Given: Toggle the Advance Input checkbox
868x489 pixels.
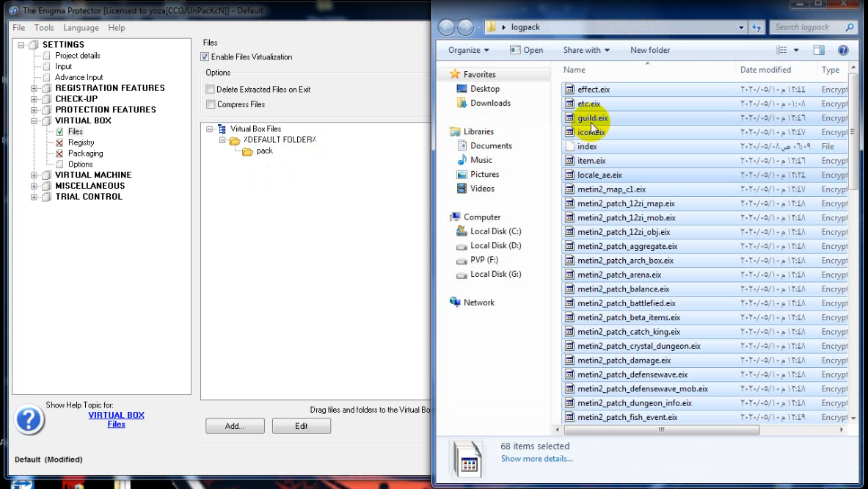Looking at the screenshot, I should 46,78.
